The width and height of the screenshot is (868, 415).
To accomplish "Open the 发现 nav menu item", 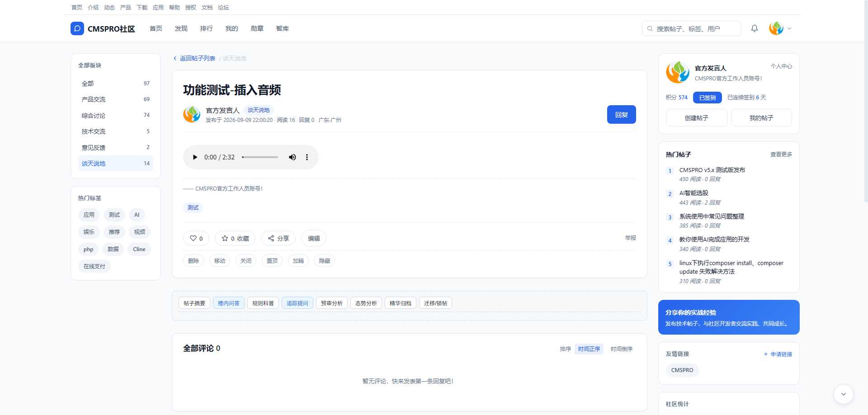I will click(181, 28).
